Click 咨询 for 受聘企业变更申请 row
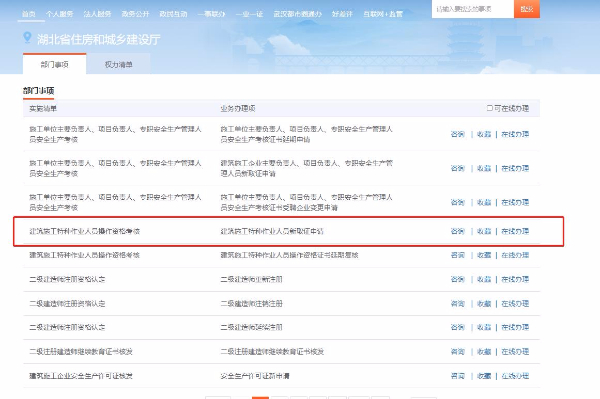Image resolution: width=600 pixels, height=399 pixels. pos(458,202)
